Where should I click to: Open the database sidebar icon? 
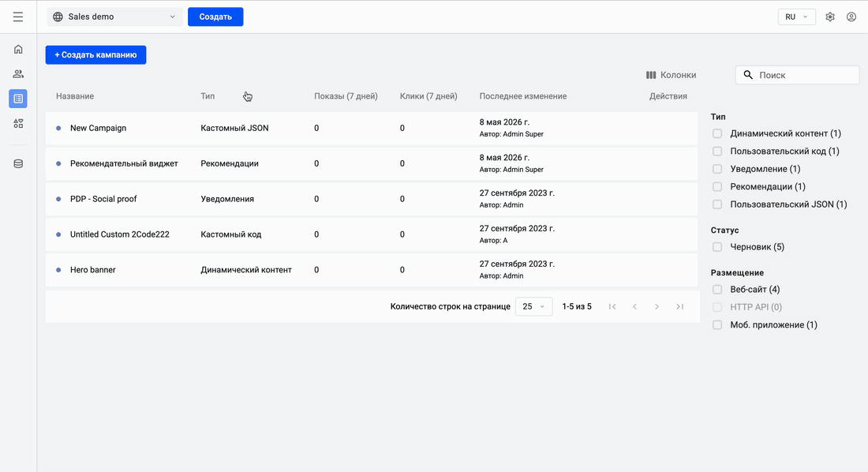coord(18,164)
